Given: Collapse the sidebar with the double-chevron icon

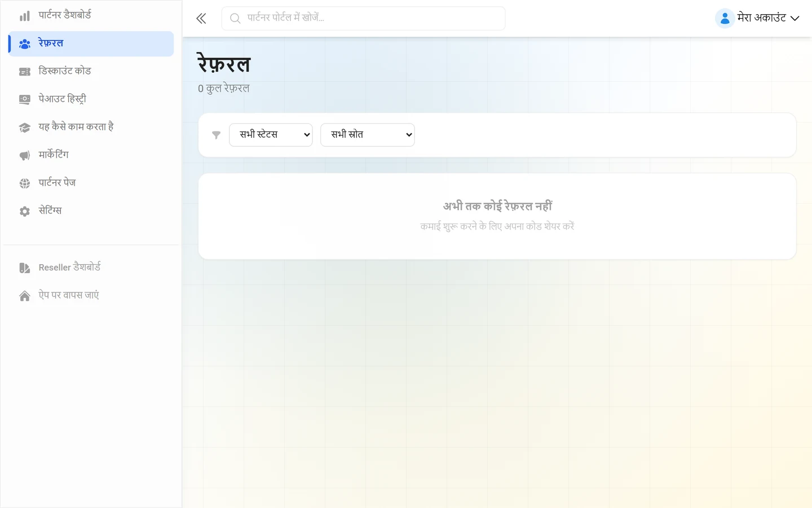Looking at the screenshot, I should 201,19.
